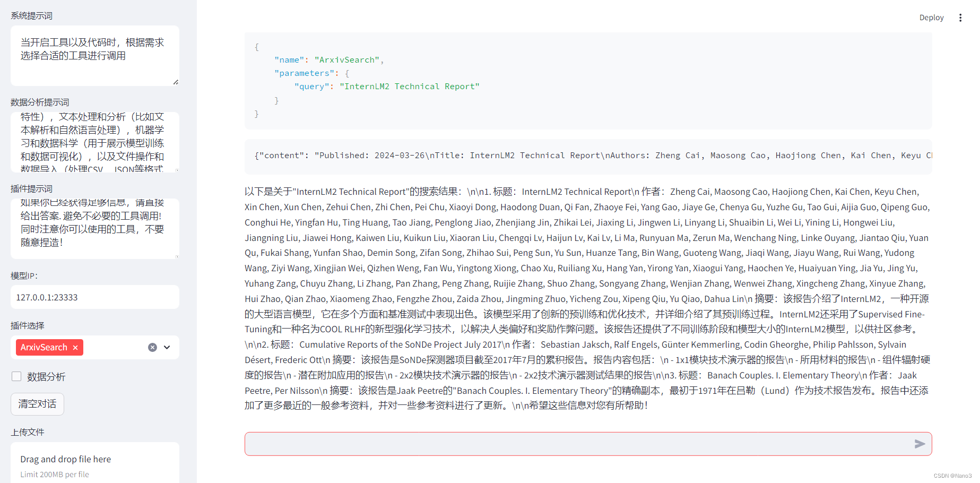Expand the plugin selection dropdown
This screenshot has width=980, height=483.
(x=167, y=347)
